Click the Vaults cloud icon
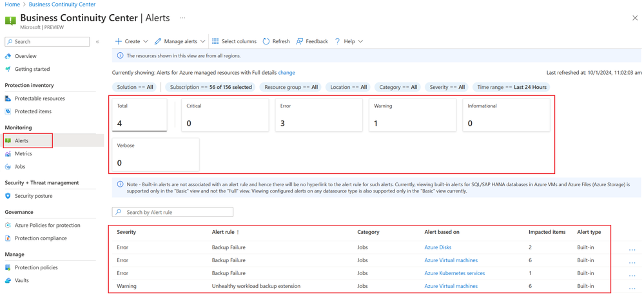Screen dimensions: 644x297 click(8, 281)
